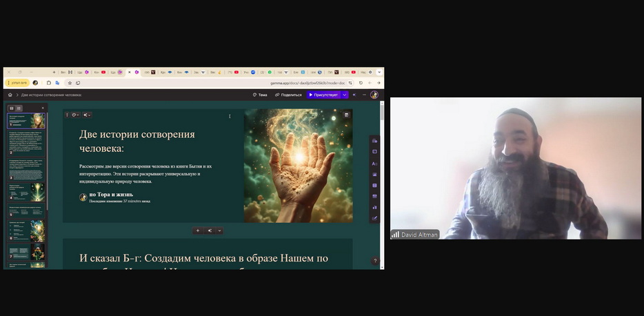The image size is (644, 316).
Task: Switch sidebar to list view
Action: click(x=19, y=108)
